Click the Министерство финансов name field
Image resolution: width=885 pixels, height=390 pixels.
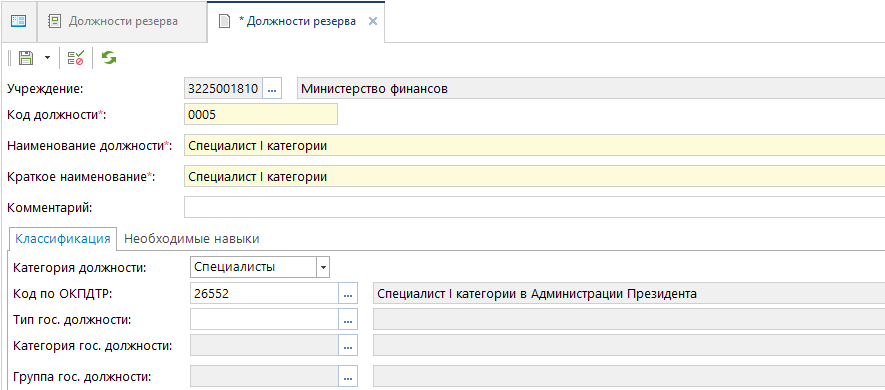(590, 89)
